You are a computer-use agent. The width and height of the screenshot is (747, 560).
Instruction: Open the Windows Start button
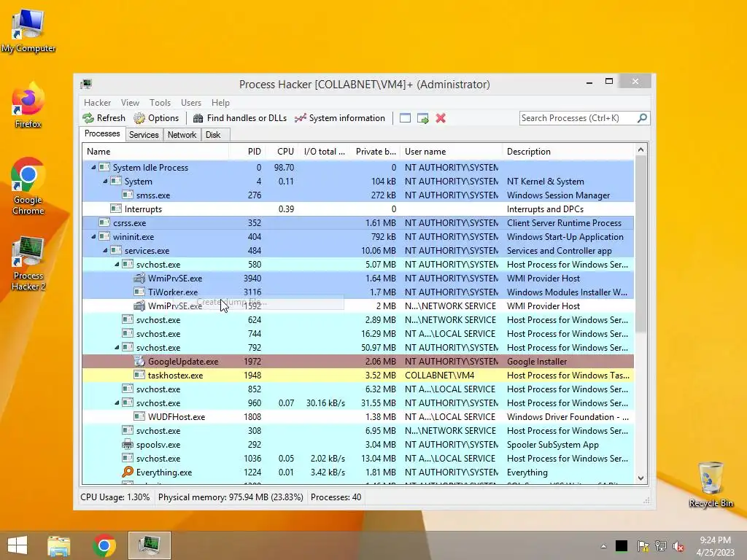(18, 545)
